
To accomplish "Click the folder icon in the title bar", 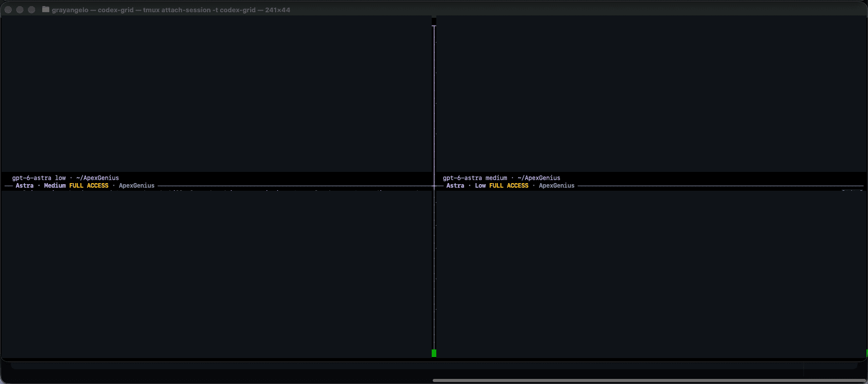I will coord(46,10).
